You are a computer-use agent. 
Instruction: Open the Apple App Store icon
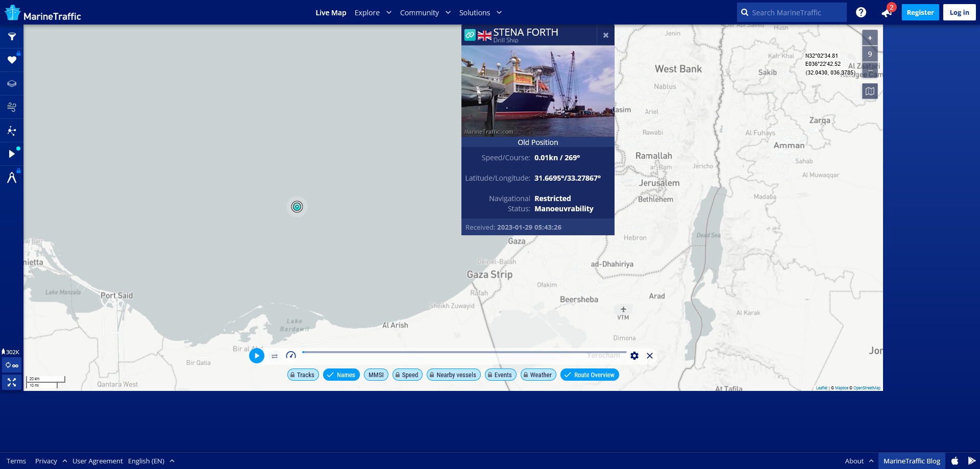954,461
